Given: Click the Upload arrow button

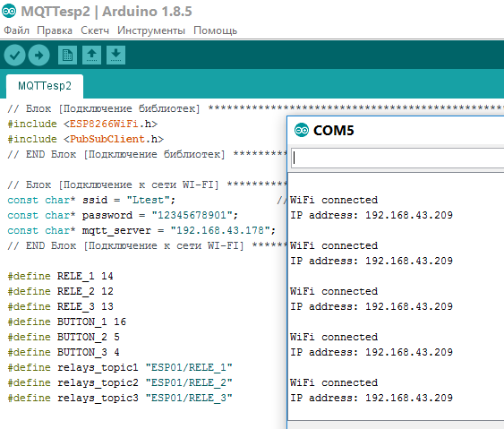Looking at the screenshot, I should 38,56.
